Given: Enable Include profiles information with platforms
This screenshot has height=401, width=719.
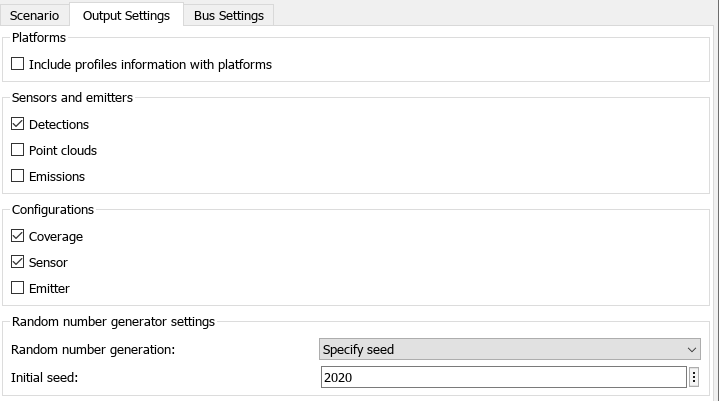Looking at the screenshot, I should (18, 64).
